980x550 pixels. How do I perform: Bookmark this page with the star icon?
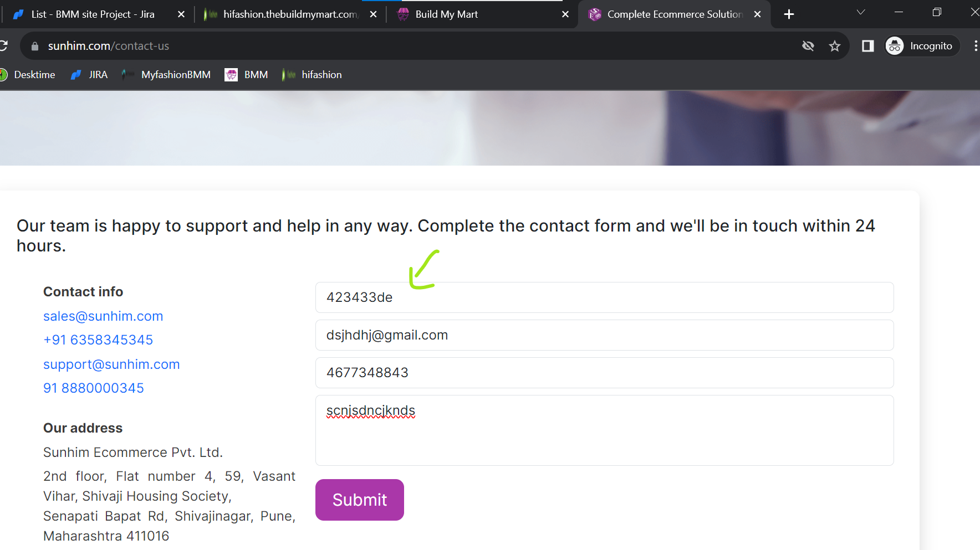click(x=835, y=46)
